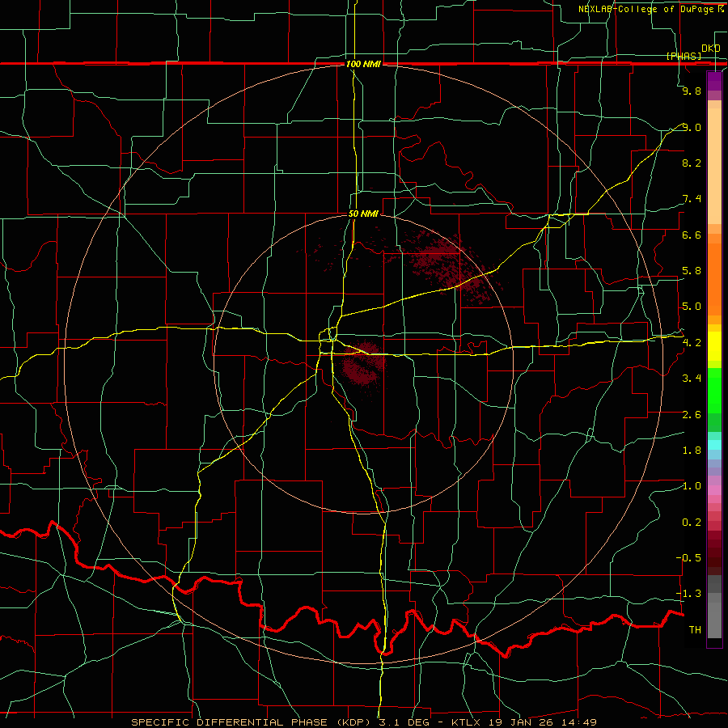Select the 3.4 value on the color scale
Screen dimensions: 728x728
tap(692, 379)
